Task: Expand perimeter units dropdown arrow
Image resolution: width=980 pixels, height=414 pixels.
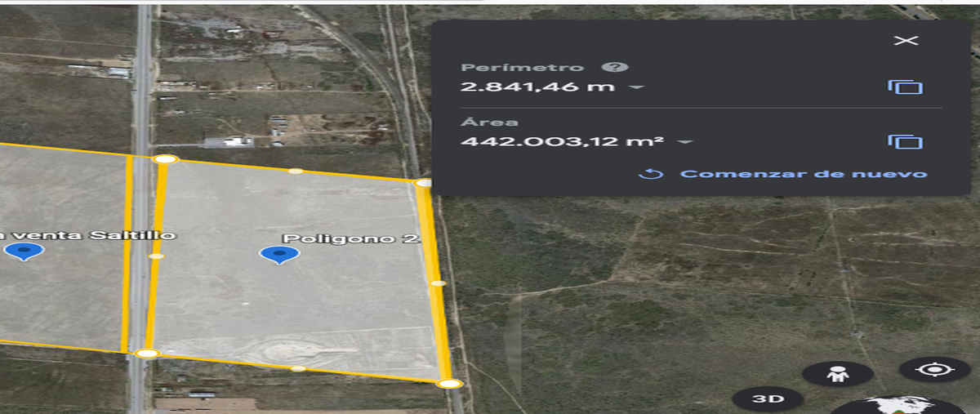Action: click(635, 87)
